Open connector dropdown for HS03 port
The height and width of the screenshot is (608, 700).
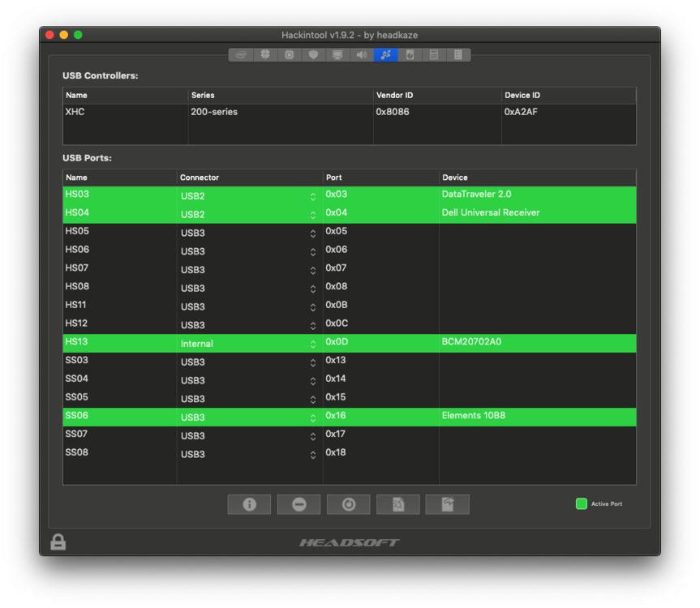[312, 196]
